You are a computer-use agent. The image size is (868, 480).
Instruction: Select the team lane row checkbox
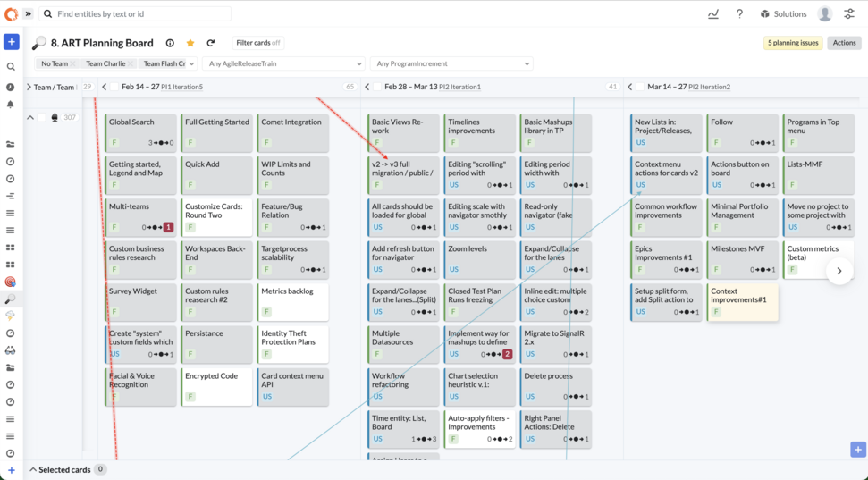pos(41,117)
